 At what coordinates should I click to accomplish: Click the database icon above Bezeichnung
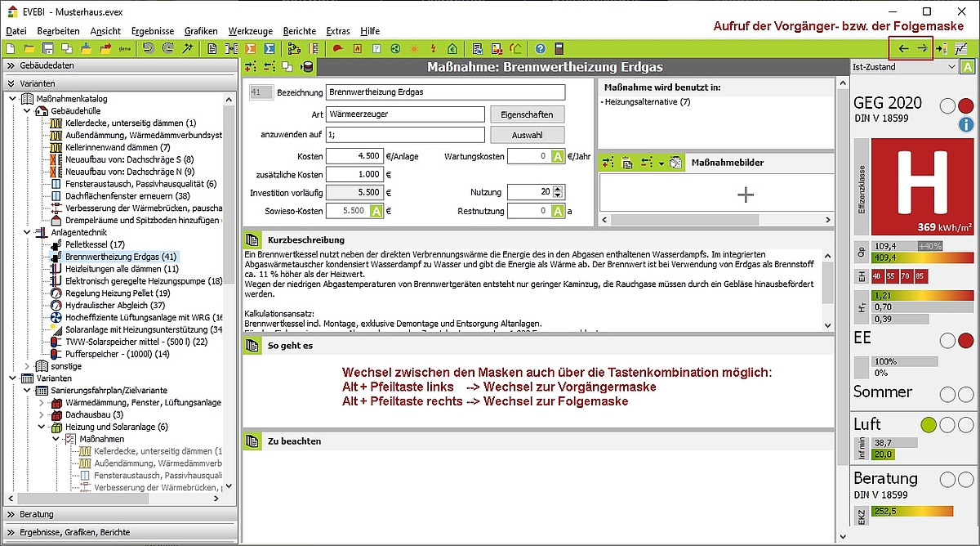307,67
